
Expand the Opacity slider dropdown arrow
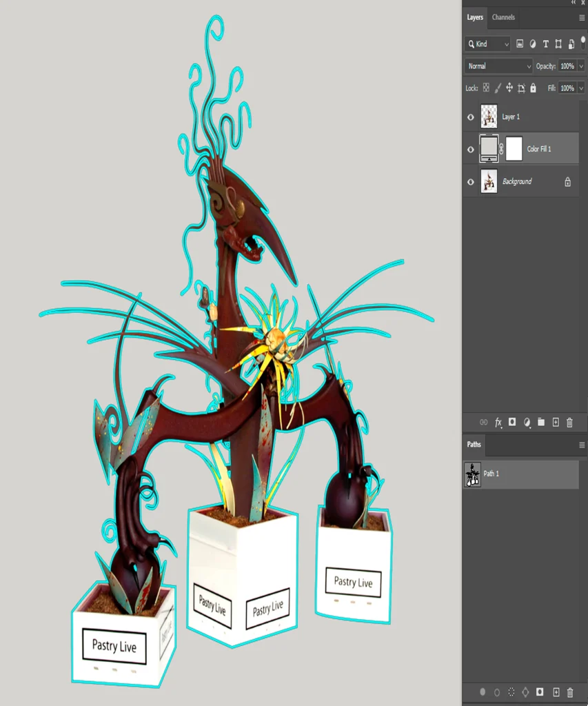580,66
